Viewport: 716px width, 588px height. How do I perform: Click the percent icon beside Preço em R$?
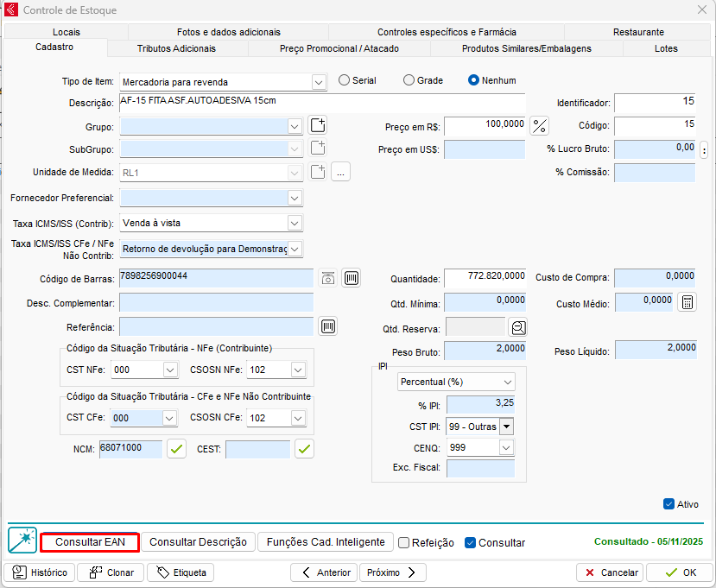[540, 126]
